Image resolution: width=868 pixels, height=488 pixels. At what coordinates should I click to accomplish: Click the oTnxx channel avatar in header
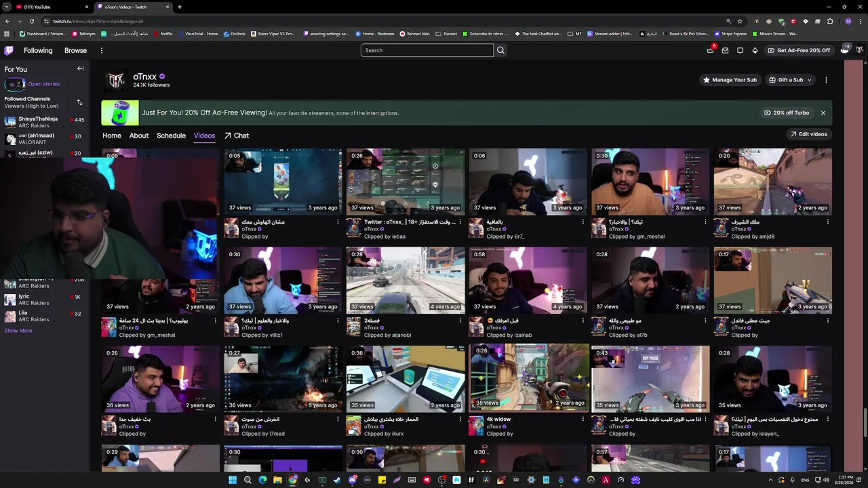point(116,80)
